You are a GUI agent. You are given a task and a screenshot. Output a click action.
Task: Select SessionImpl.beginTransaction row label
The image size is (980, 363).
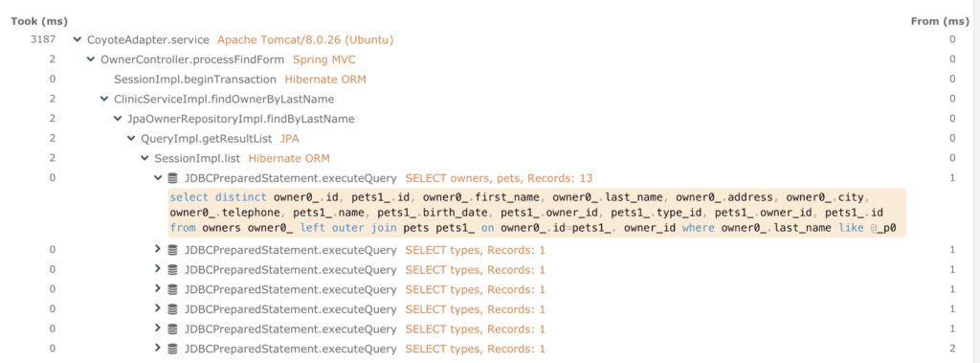click(x=195, y=79)
